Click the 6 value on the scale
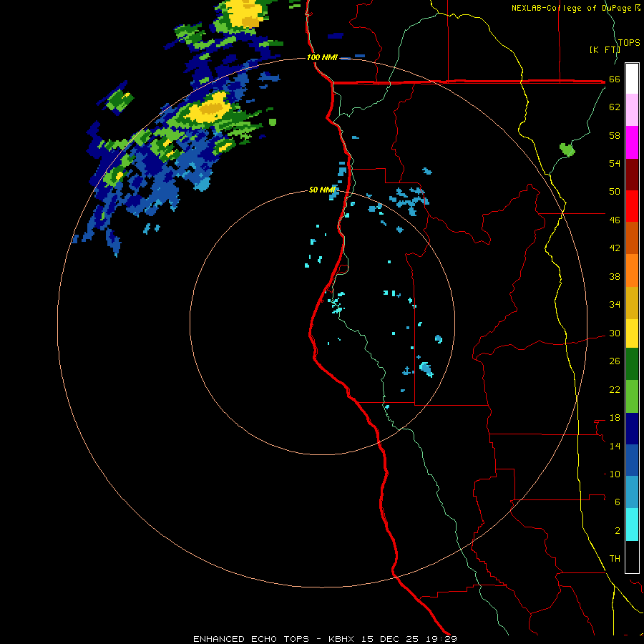 click(618, 502)
